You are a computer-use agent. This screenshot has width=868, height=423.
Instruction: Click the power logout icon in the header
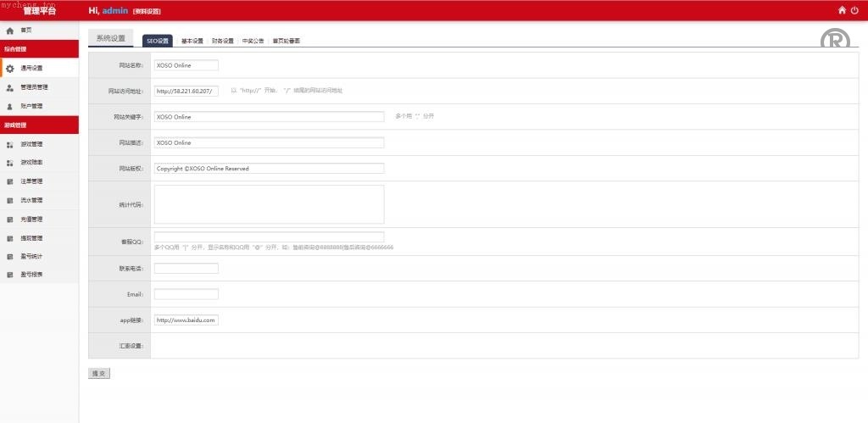tap(854, 10)
